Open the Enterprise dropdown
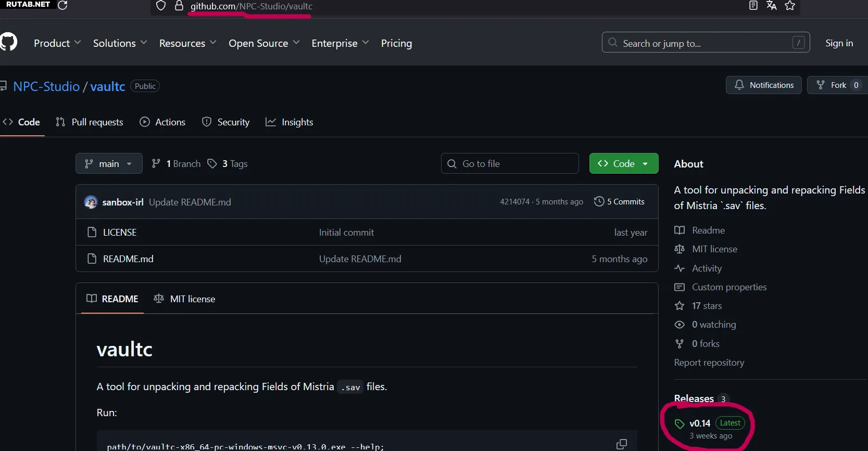 click(340, 43)
